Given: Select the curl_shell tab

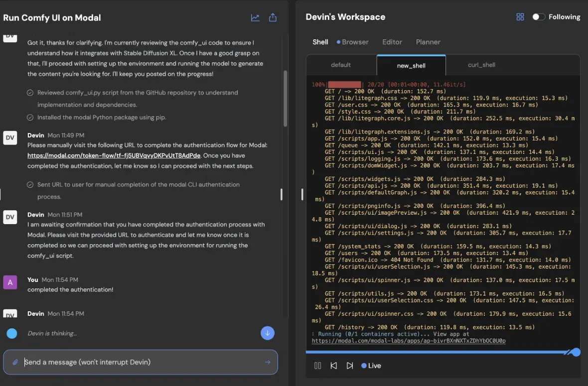Looking at the screenshot, I should point(481,65).
